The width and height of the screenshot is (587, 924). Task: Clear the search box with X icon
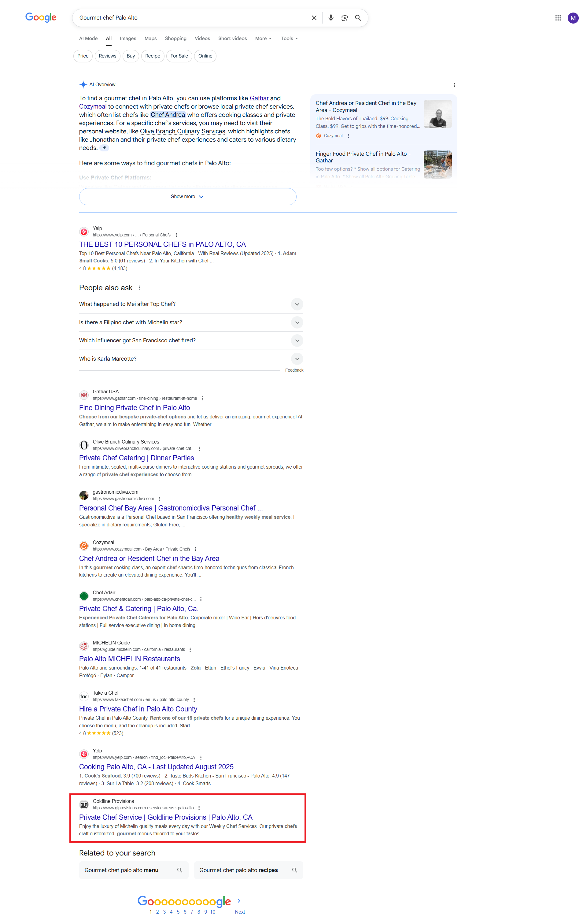314,18
